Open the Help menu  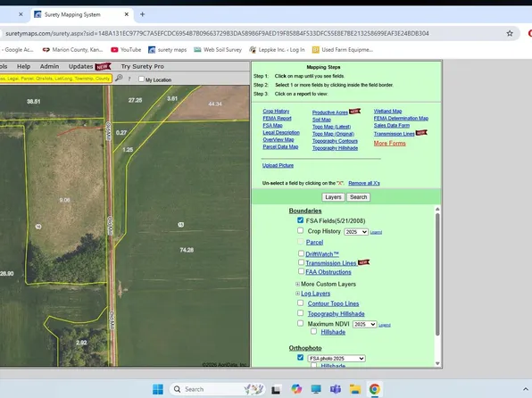[24, 67]
